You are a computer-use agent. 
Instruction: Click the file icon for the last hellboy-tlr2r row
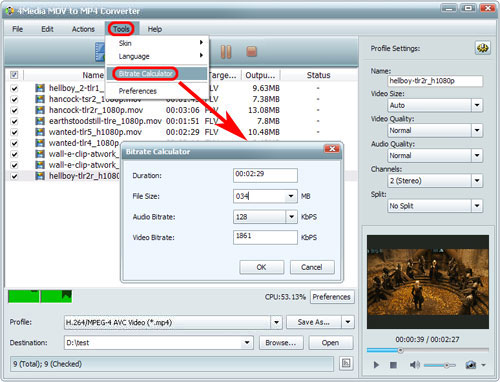(40, 176)
